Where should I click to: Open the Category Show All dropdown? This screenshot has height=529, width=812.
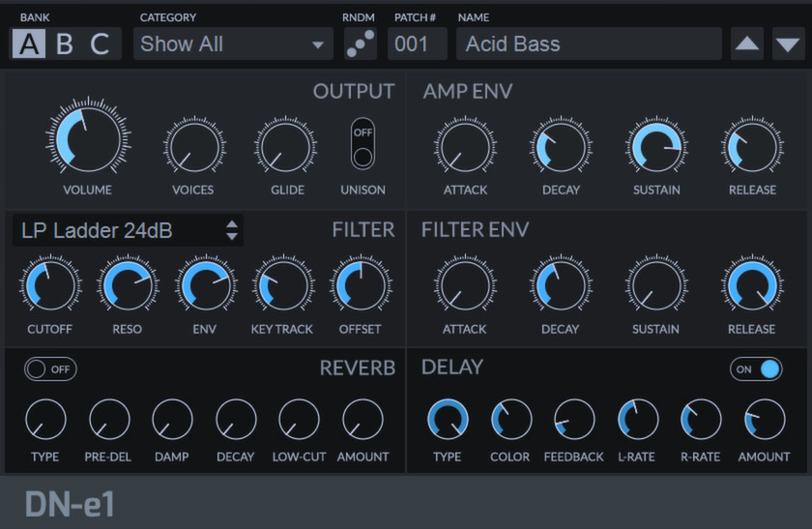(232, 44)
